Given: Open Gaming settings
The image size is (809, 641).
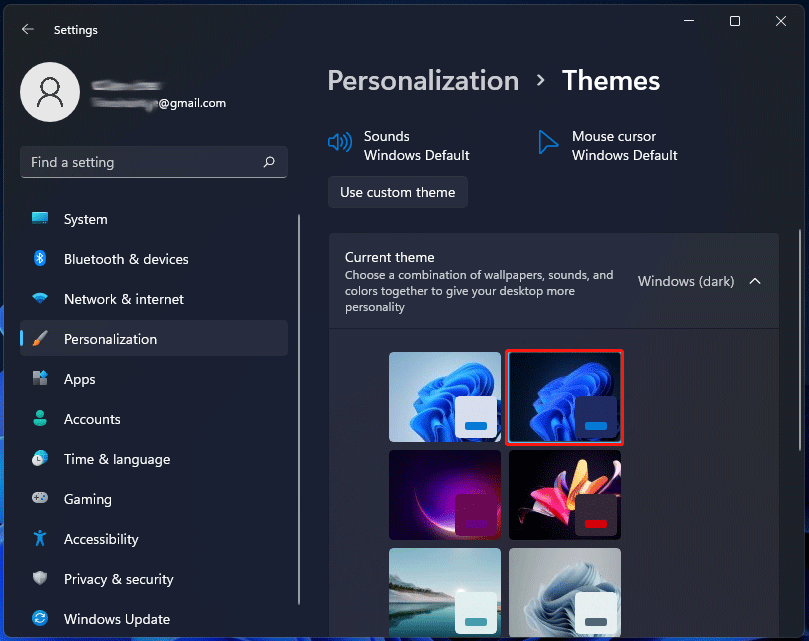Looking at the screenshot, I should point(154,499).
